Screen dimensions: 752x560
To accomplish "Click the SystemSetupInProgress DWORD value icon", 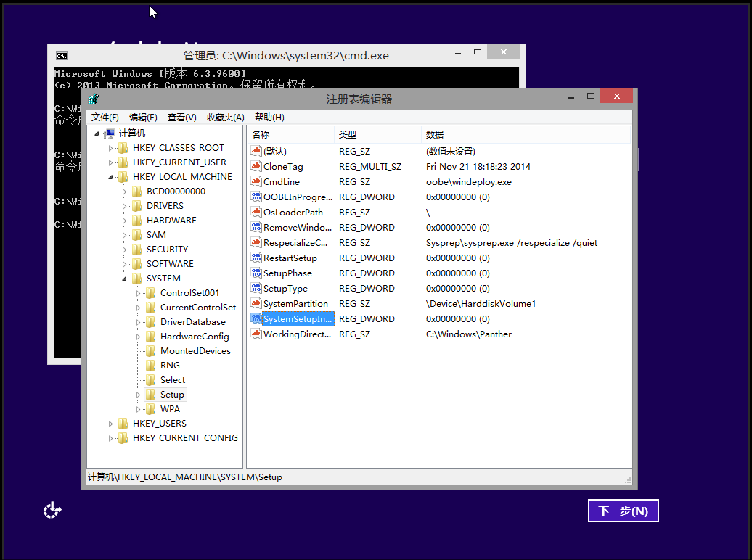I will [x=256, y=319].
